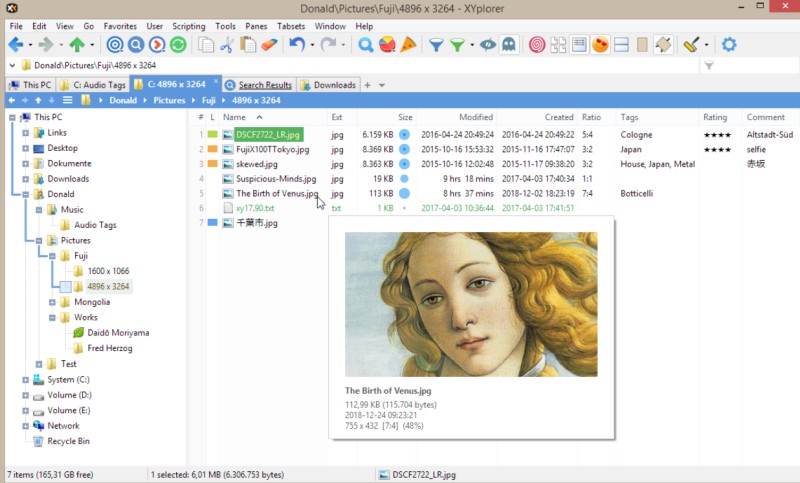Click the orange eraser Delete icon
Screen dimensions: 800x483
tap(269, 45)
